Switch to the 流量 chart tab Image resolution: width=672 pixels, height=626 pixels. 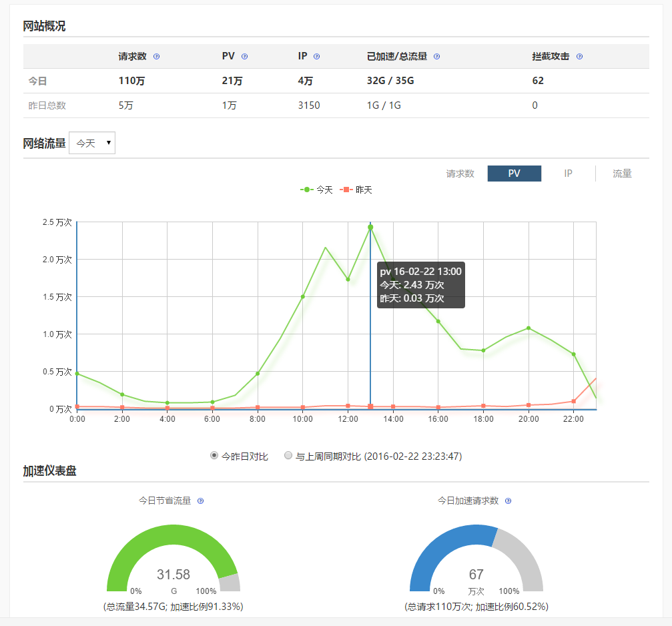pos(621,173)
